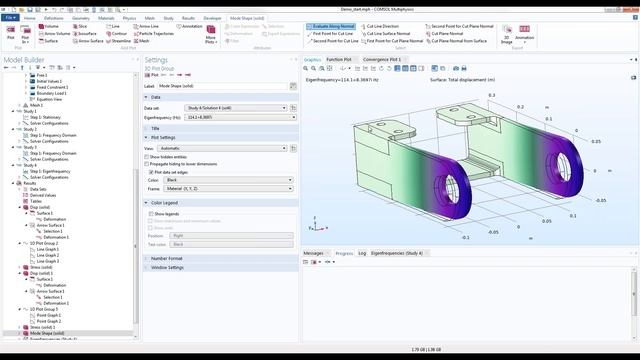Add a Line plot from ribbon
This screenshot has width=640, height=360.
tap(113, 27)
